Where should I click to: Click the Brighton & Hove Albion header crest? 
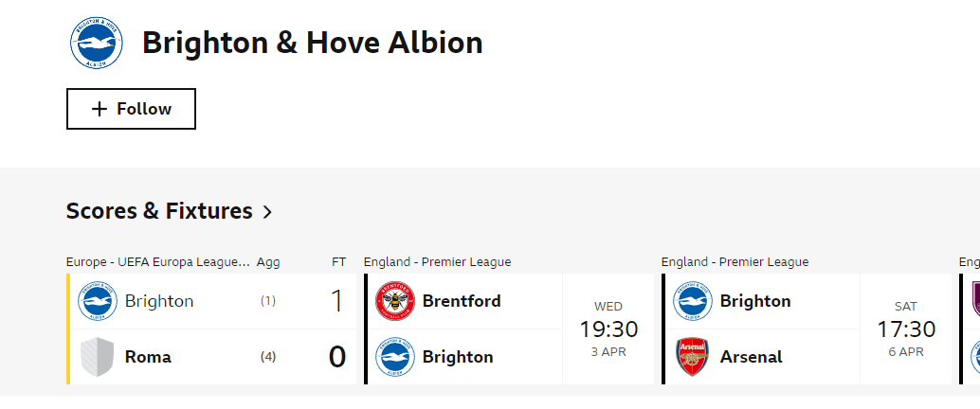point(97,44)
